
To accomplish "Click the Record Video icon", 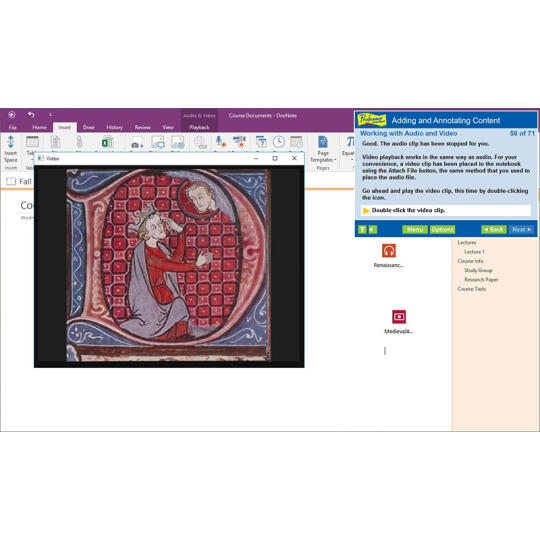I will coord(240,142).
